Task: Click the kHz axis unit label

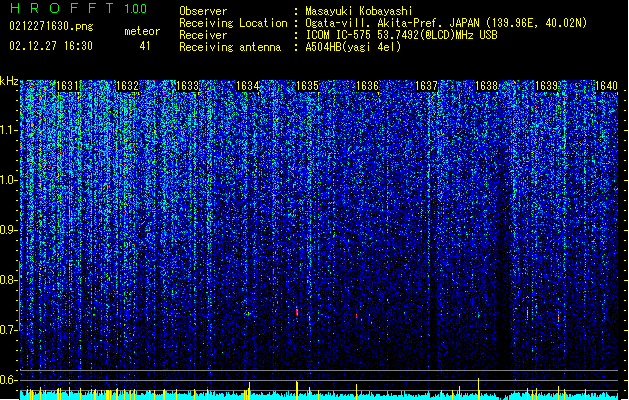Action: (x=9, y=81)
